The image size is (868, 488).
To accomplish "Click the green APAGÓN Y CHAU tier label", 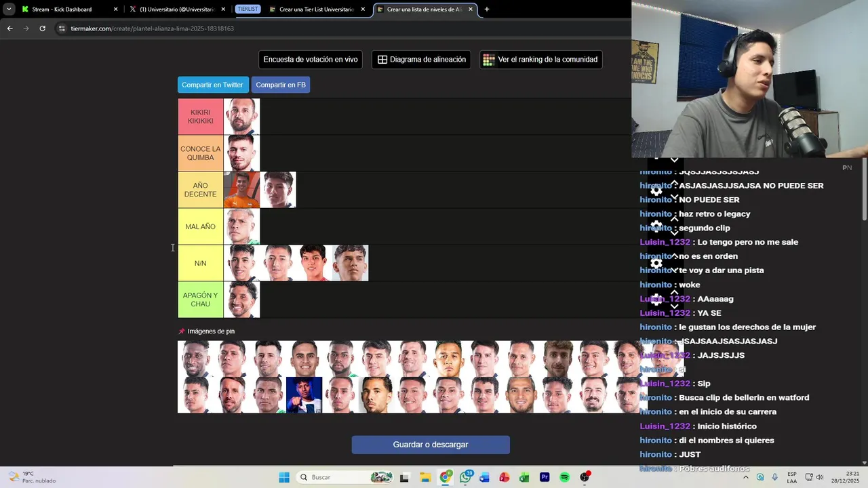I will click(201, 300).
